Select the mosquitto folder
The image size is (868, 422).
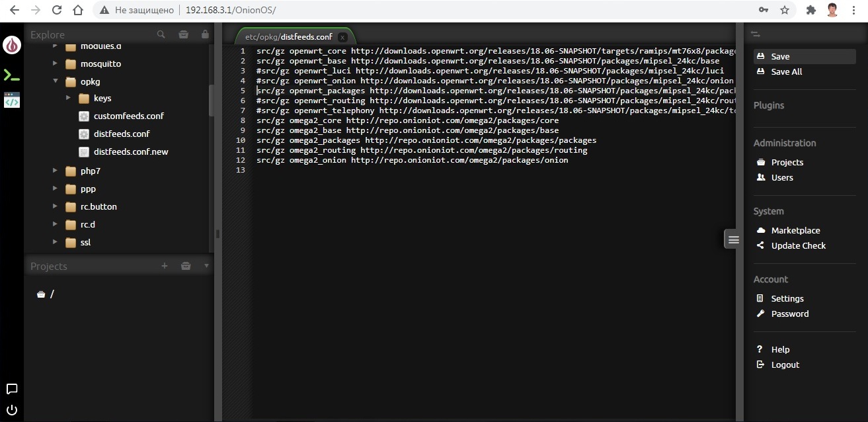click(x=100, y=63)
